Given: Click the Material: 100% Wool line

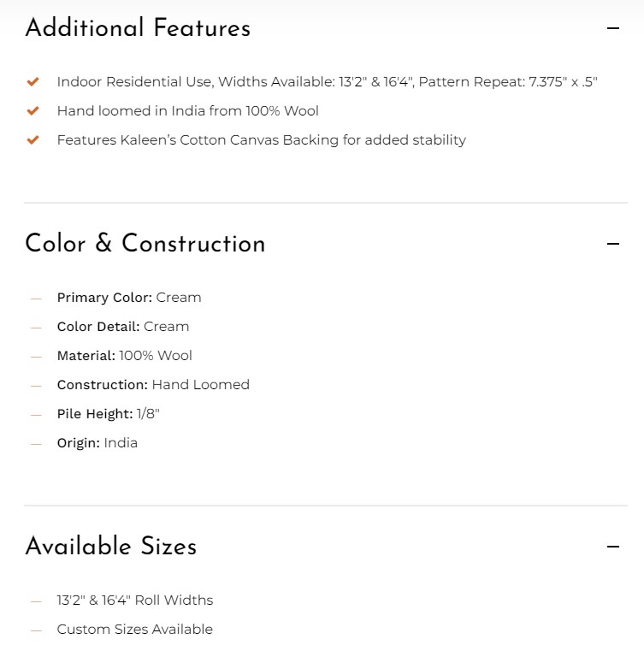Looking at the screenshot, I should [x=125, y=355].
